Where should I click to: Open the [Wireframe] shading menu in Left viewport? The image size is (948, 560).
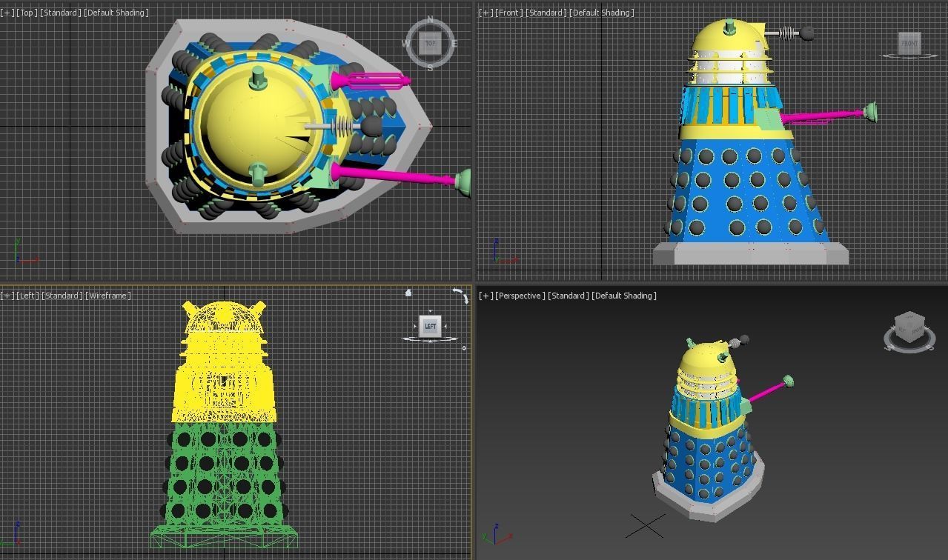(x=109, y=296)
